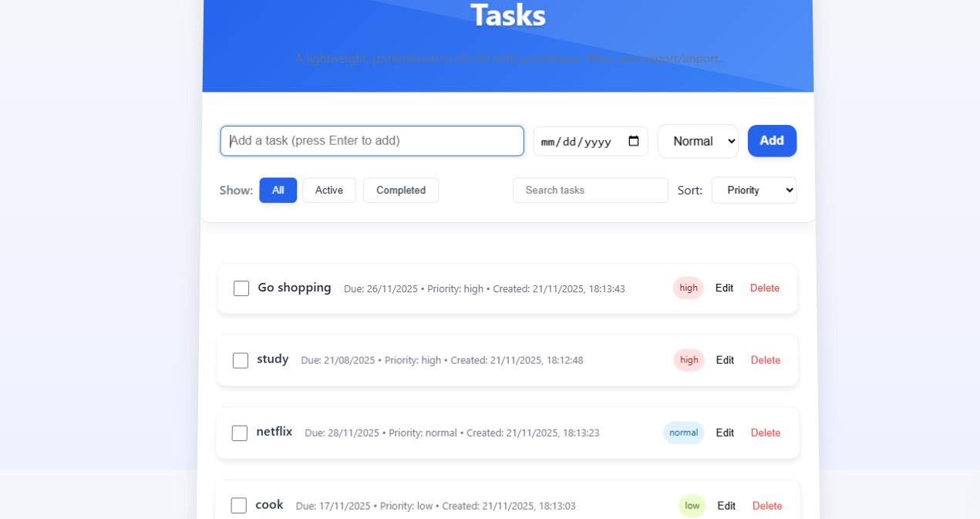
Task: Edit the cook task
Action: coord(726,505)
